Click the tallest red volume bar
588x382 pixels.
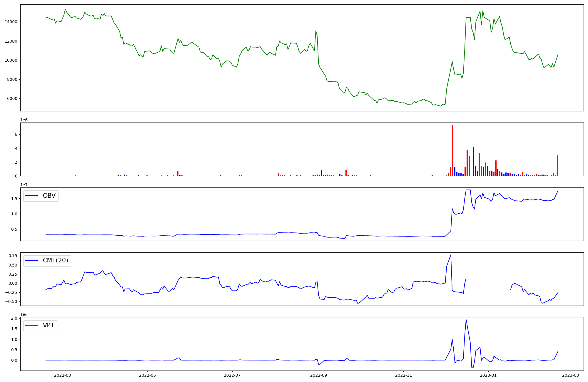[453, 150]
